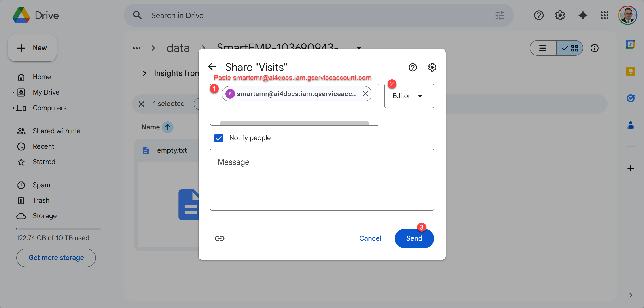Screen dimensions: 644x308
Task: Open Shared with me
Action: pyautogui.click(x=56, y=131)
